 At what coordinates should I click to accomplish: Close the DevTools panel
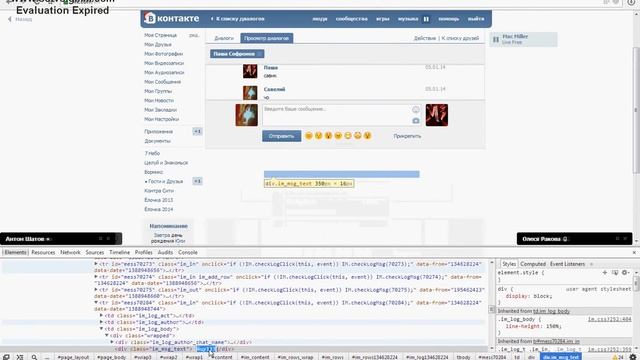pyautogui.click(x=634, y=253)
